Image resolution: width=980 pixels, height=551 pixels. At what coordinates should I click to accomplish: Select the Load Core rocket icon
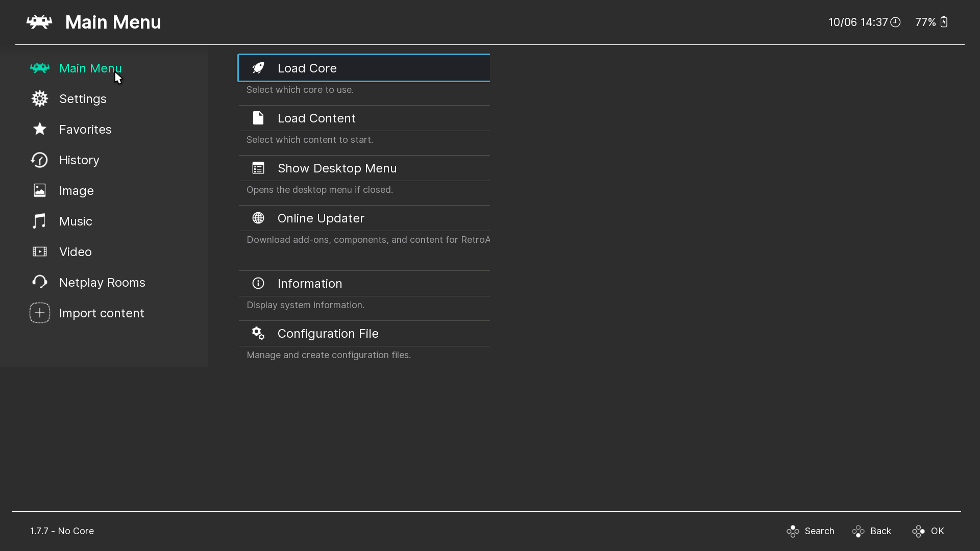click(258, 67)
